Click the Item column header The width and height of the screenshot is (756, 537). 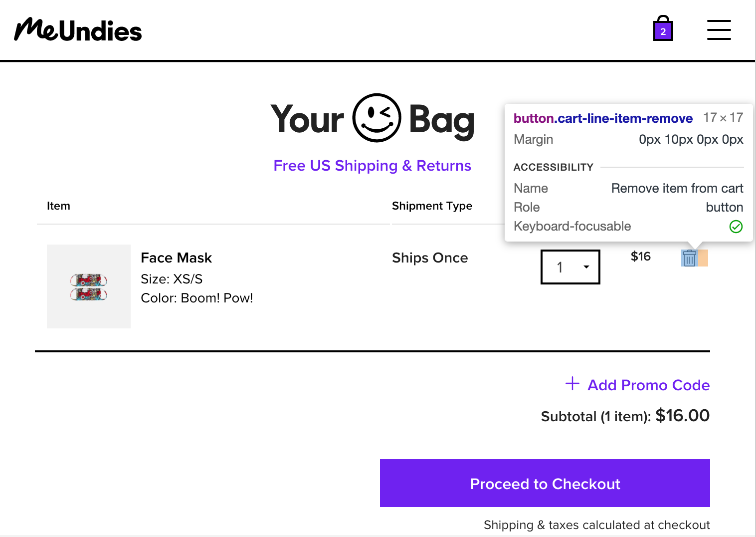click(58, 206)
